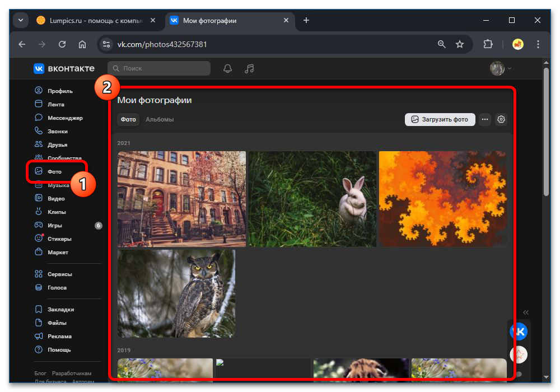Open a new browser tab
Viewport: 560px width, 392px height.
(x=306, y=20)
